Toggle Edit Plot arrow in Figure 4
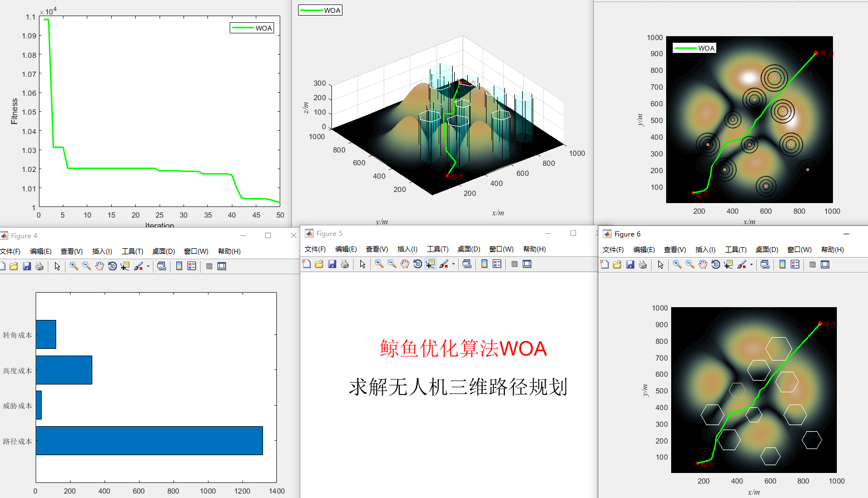 click(x=57, y=267)
